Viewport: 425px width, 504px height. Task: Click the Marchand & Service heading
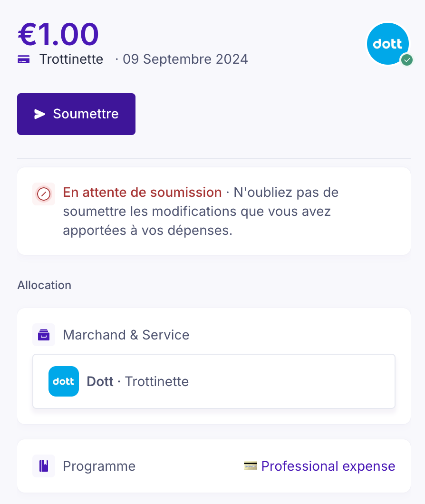click(x=126, y=335)
